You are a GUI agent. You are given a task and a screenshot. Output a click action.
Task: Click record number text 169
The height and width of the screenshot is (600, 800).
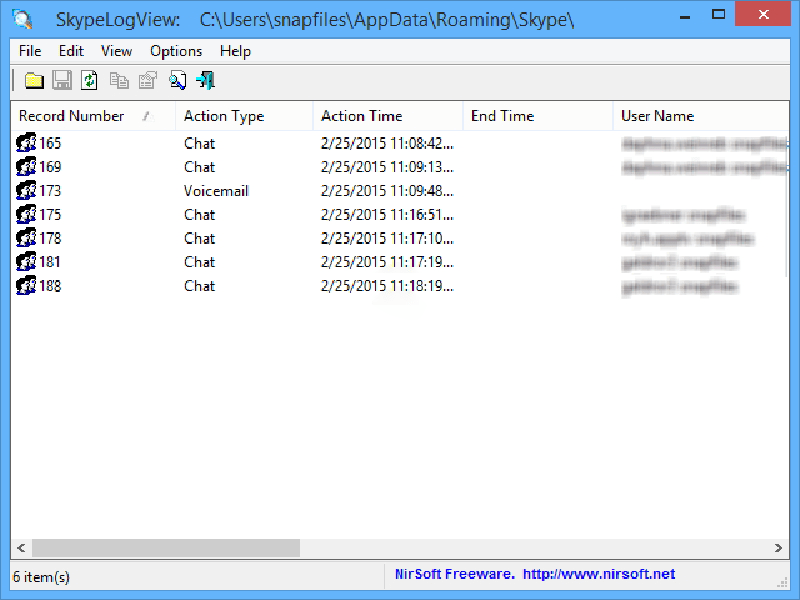pyautogui.click(x=50, y=167)
